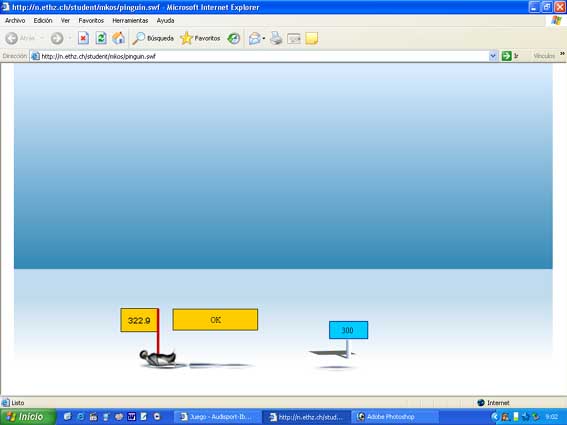Click the yellow OK button in the game

pos(215,320)
